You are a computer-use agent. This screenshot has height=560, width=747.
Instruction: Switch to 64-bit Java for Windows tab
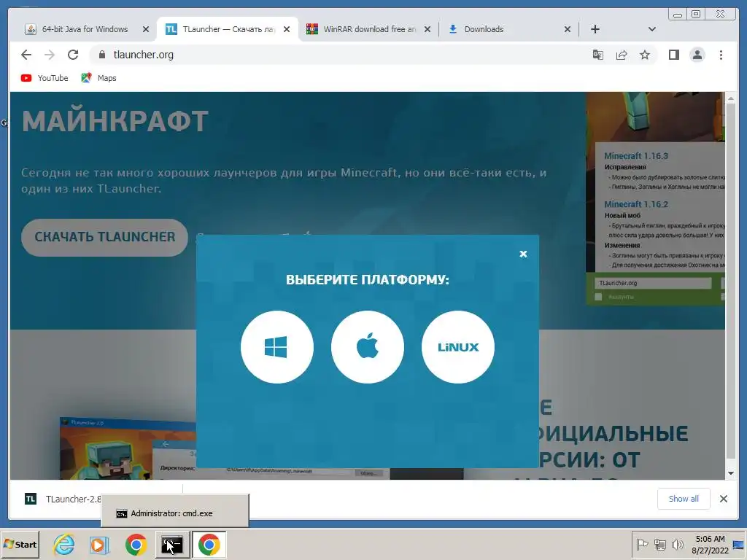tap(85, 29)
